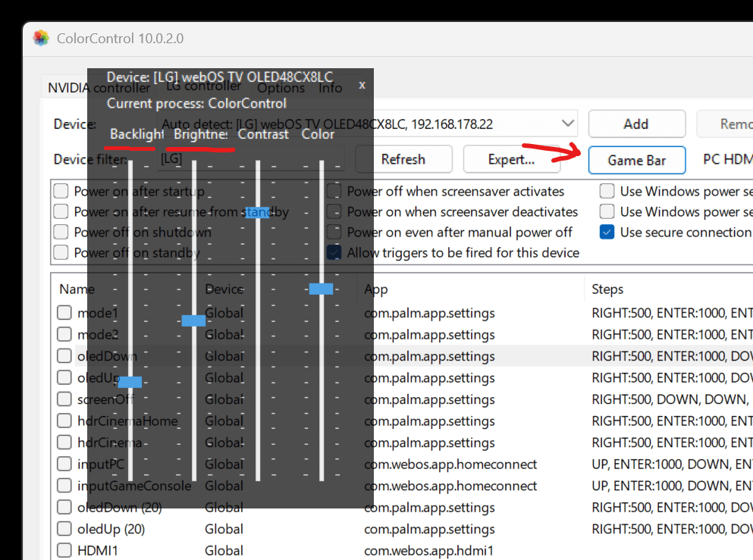Check the oledDown preset checkbox

point(64,356)
